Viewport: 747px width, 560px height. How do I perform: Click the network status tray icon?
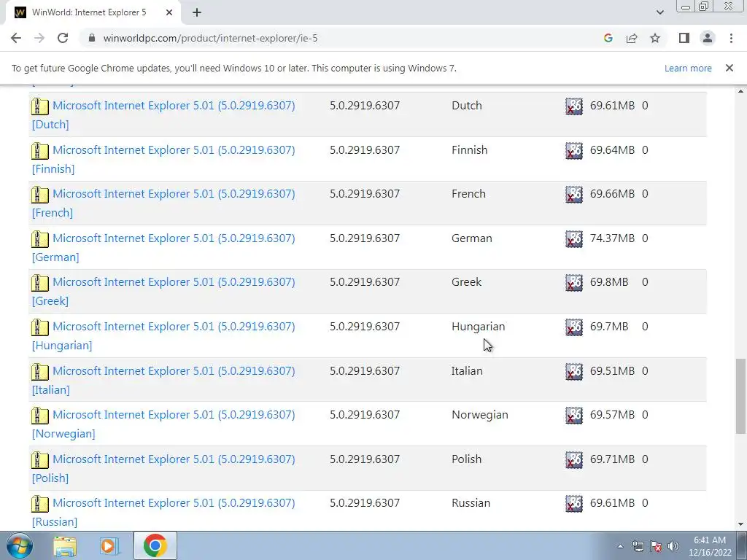pyautogui.click(x=638, y=546)
